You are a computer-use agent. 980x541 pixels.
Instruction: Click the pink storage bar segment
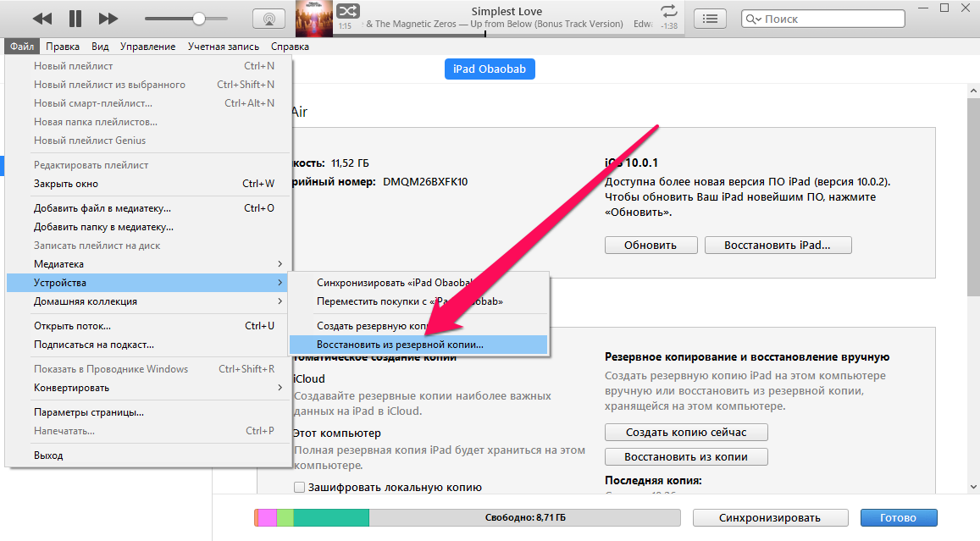[267, 517]
